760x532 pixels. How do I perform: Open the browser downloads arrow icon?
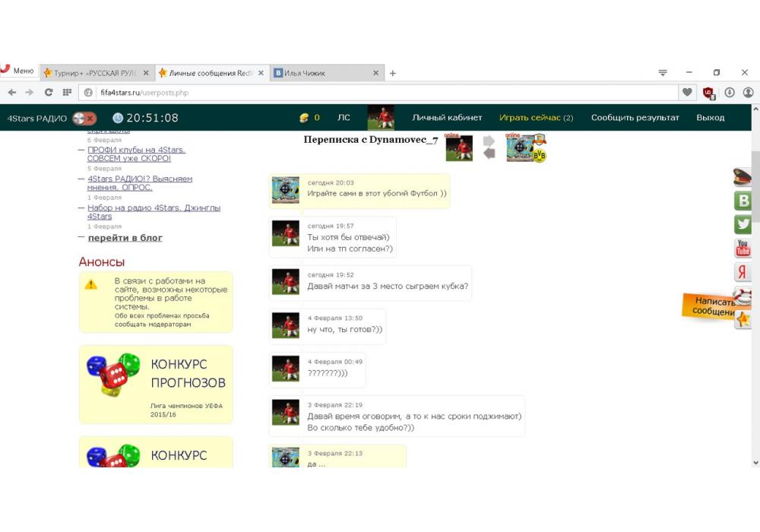(x=730, y=92)
